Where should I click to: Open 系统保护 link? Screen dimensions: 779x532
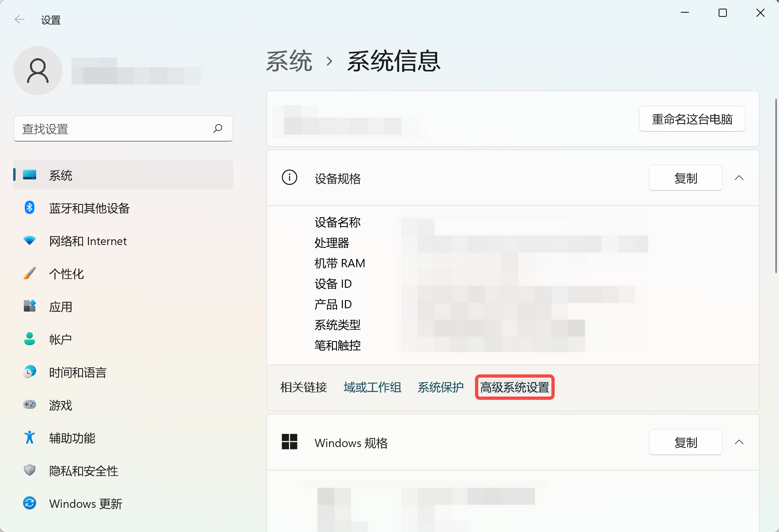[440, 387]
